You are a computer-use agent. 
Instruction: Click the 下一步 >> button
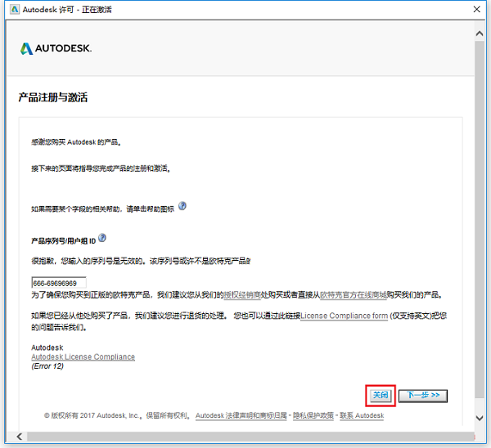point(423,396)
